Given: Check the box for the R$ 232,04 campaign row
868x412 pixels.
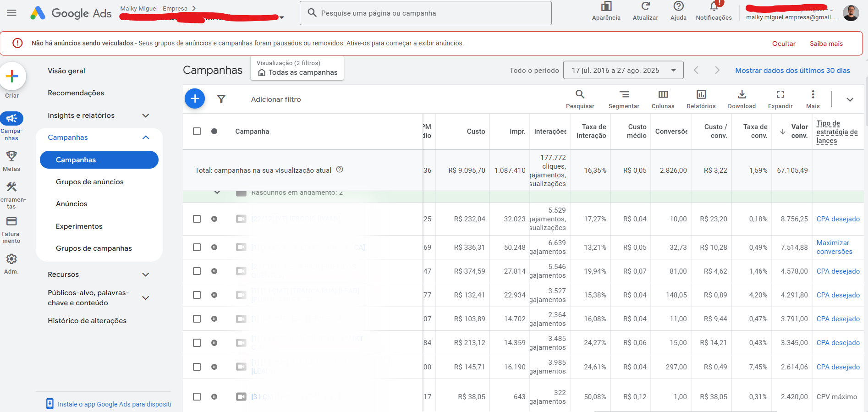Looking at the screenshot, I should [x=197, y=219].
